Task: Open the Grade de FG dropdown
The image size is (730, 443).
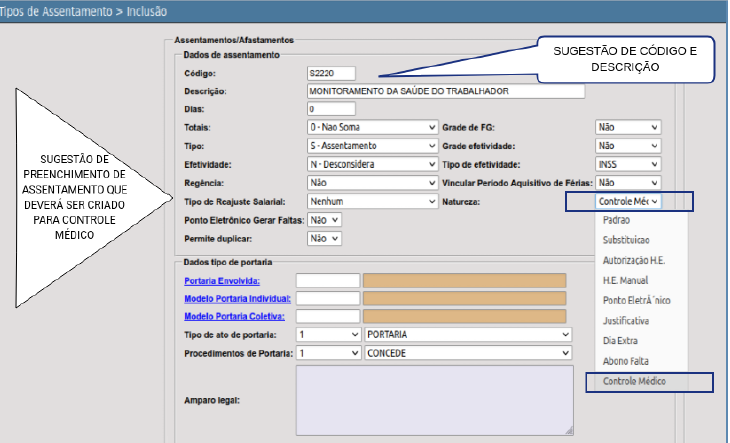Action: [x=628, y=127]
